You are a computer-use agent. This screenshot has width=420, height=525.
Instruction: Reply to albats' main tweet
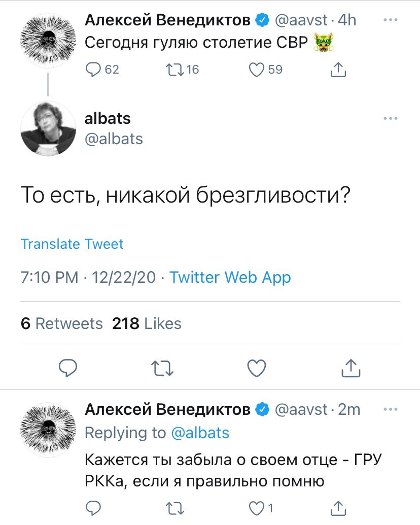click(67, 368)
